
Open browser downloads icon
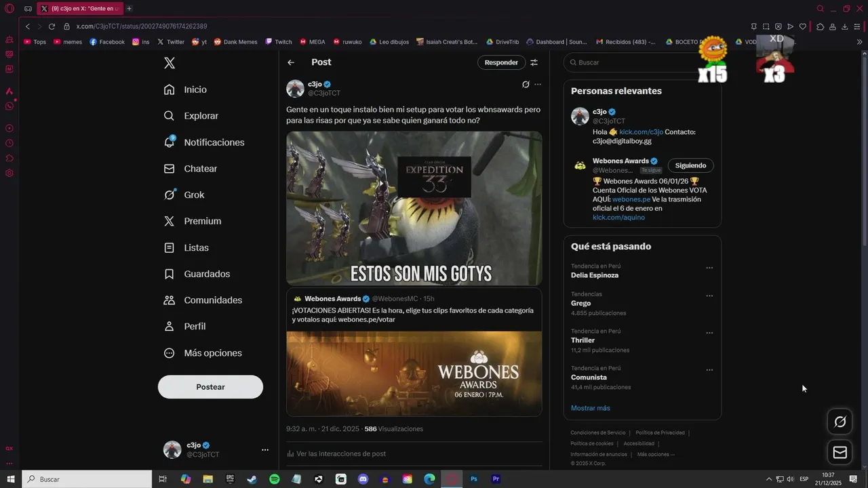click(x=845, y=26)
